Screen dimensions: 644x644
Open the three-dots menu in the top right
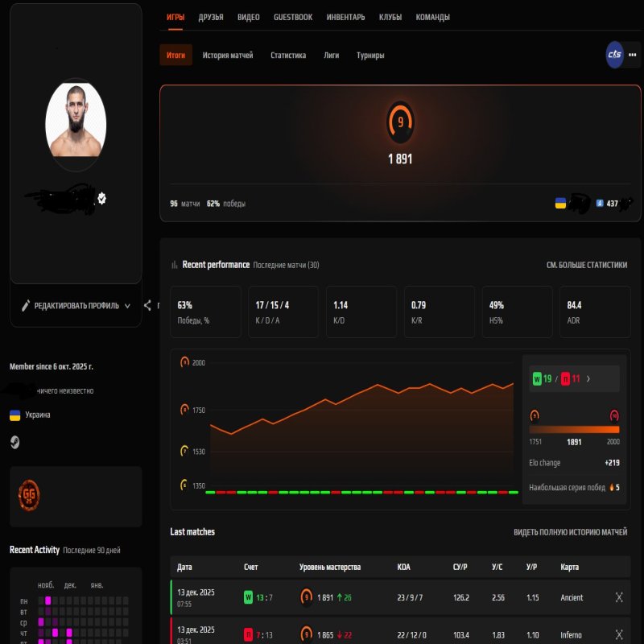634,55
